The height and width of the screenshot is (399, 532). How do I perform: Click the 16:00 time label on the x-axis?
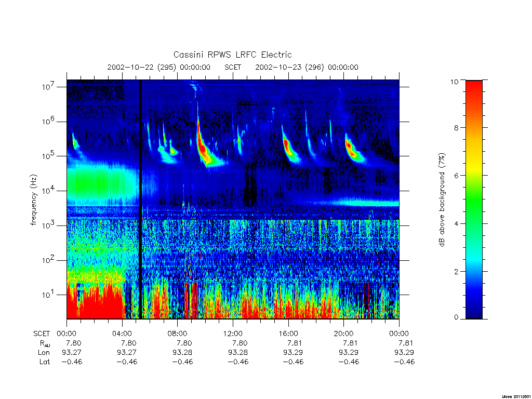tap(288, 334)
